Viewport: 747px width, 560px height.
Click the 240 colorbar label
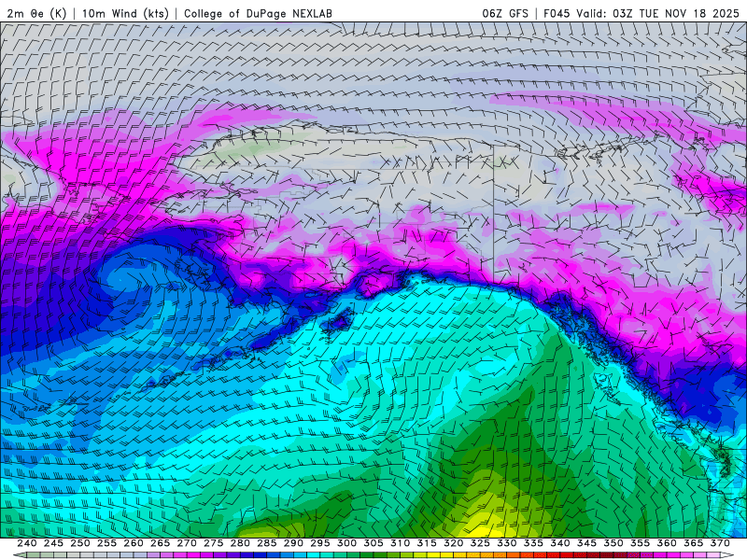[27, 543]
